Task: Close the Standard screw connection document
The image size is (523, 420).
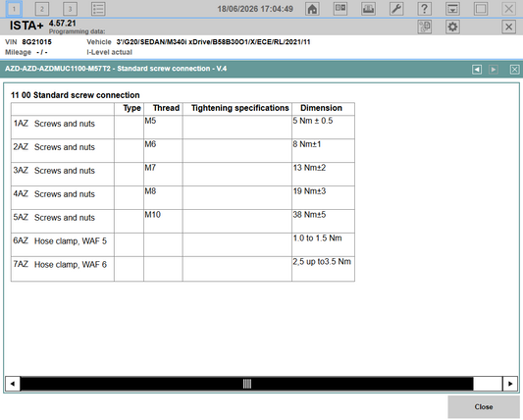Action: pyautogui.click(x=515, y=70)
